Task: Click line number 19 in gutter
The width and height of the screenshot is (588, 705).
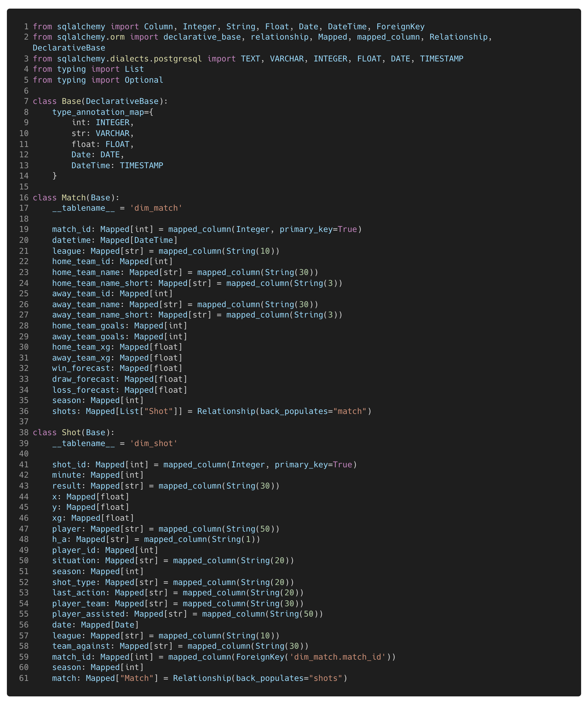Action: (x=24, y=230)
